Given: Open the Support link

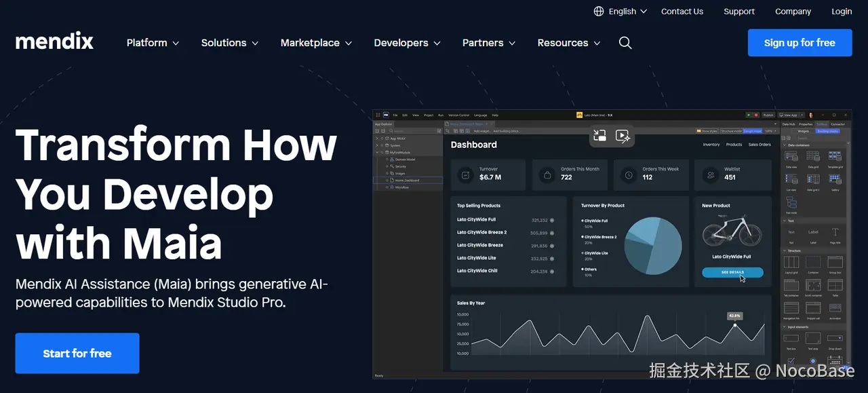Looking at the screenshot, I should [739, 12].
